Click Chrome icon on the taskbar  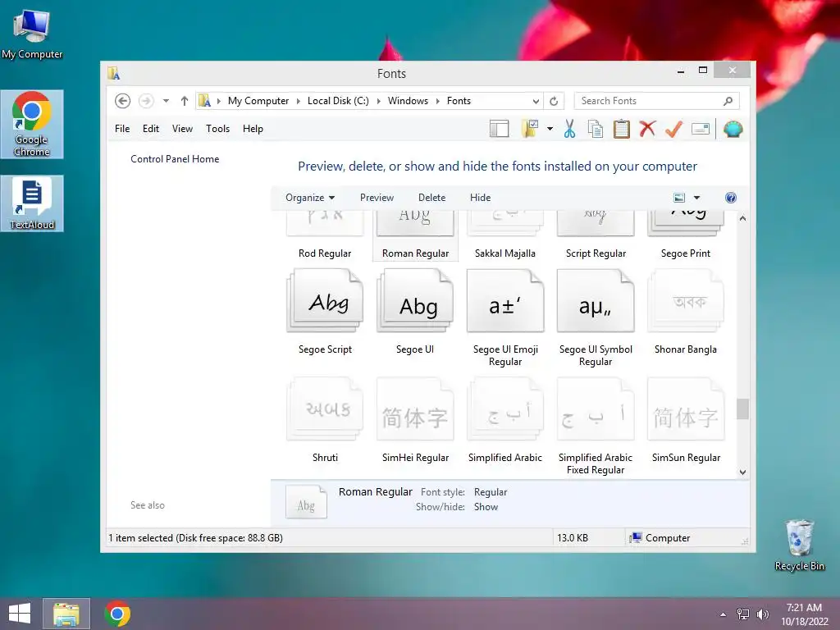tap(117, 614)
